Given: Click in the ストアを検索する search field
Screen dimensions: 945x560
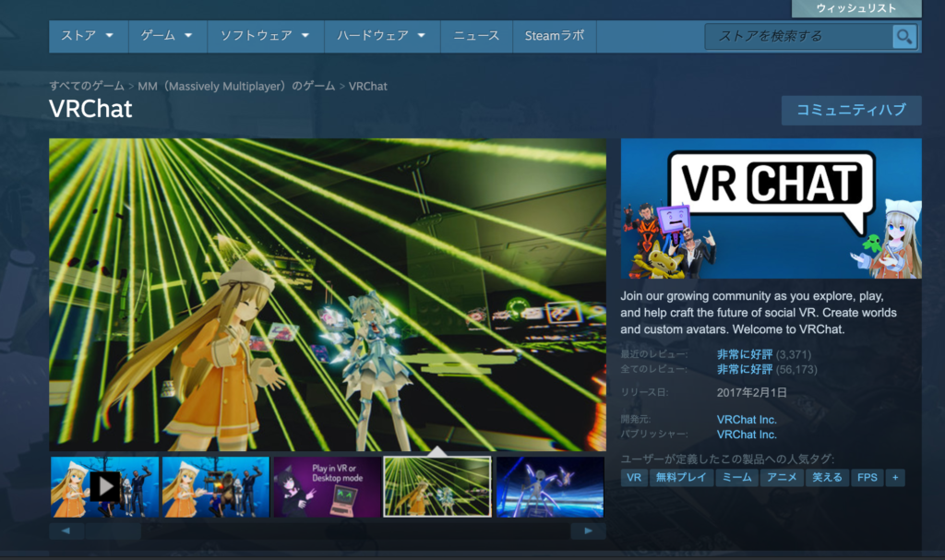Looking at the screenshot, I should 798,37.
